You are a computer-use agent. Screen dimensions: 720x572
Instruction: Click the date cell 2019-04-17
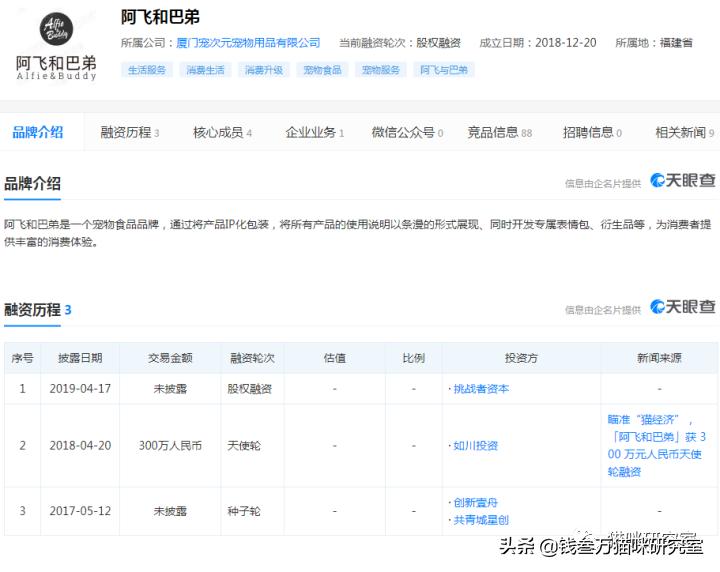(x=80, y=389)
